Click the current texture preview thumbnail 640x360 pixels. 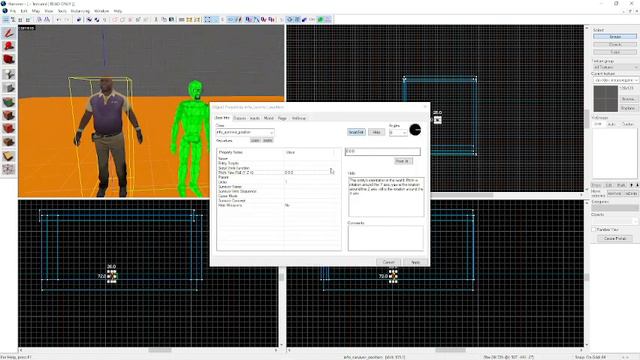(605, 99)
